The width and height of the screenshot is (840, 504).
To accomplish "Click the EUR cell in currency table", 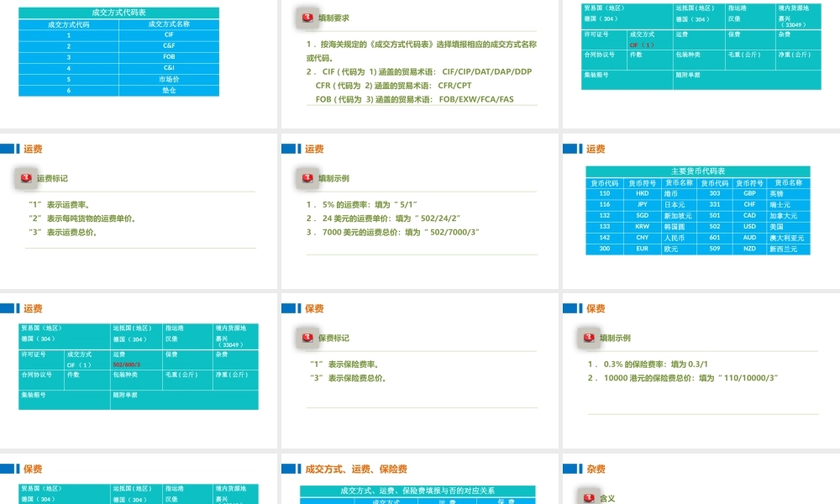I will point(643,249).
